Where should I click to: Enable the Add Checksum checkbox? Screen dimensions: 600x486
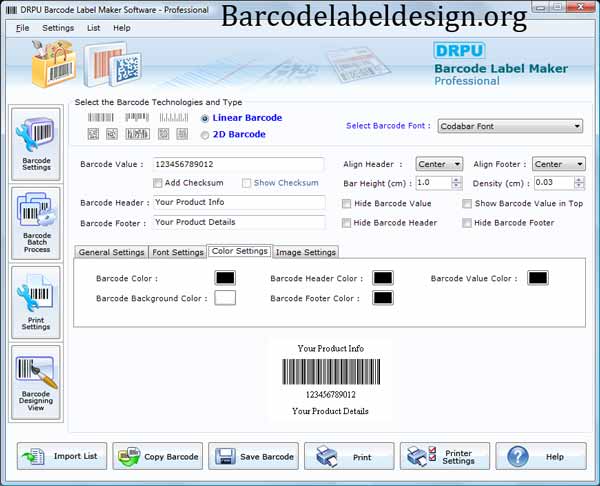click(157, 183)
